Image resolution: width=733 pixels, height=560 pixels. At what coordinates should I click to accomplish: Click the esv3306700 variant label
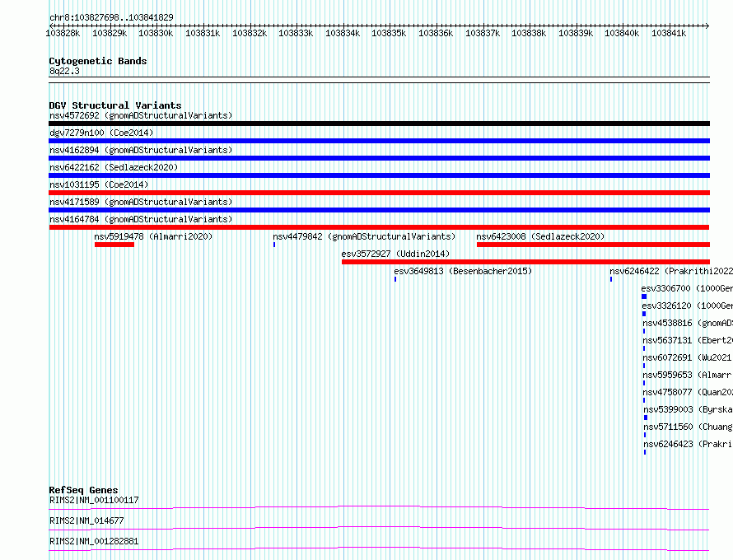pos(687,288)
